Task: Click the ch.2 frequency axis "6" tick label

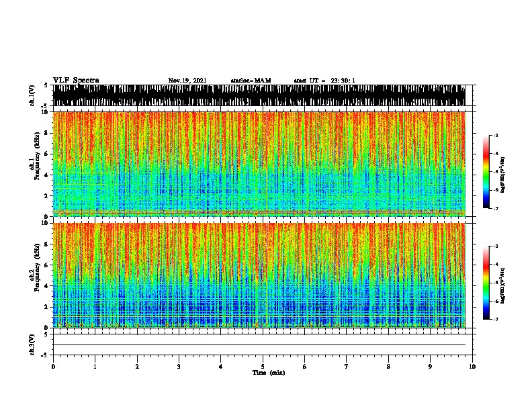Action: tap(47, 265)
